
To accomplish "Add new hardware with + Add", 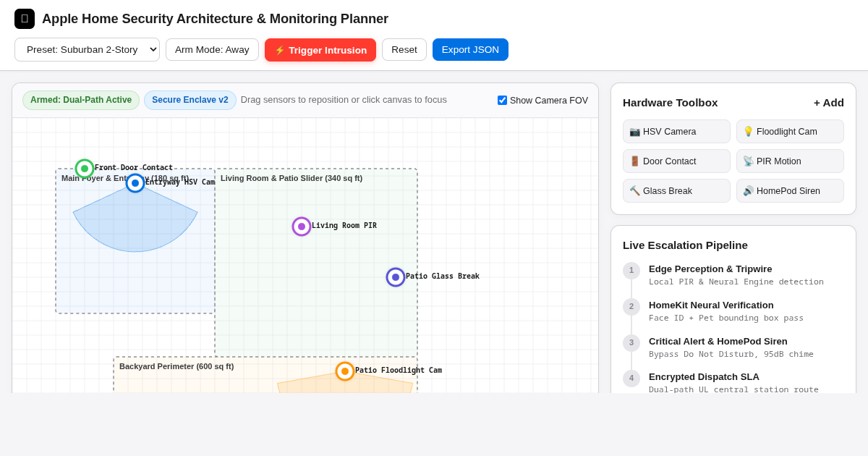I will pos(829,103).
